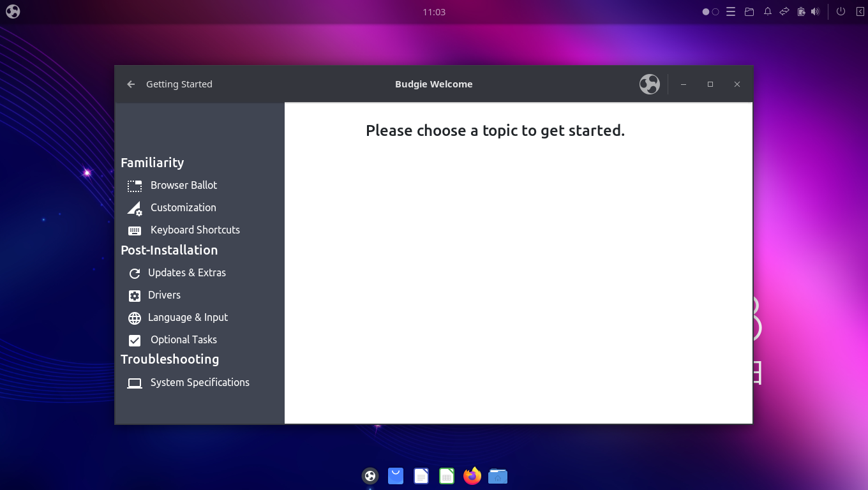The width and height of the screenshot is (868, 490).
Task: Select the Updates & Extras topic
Action: (x=187, y=272)
